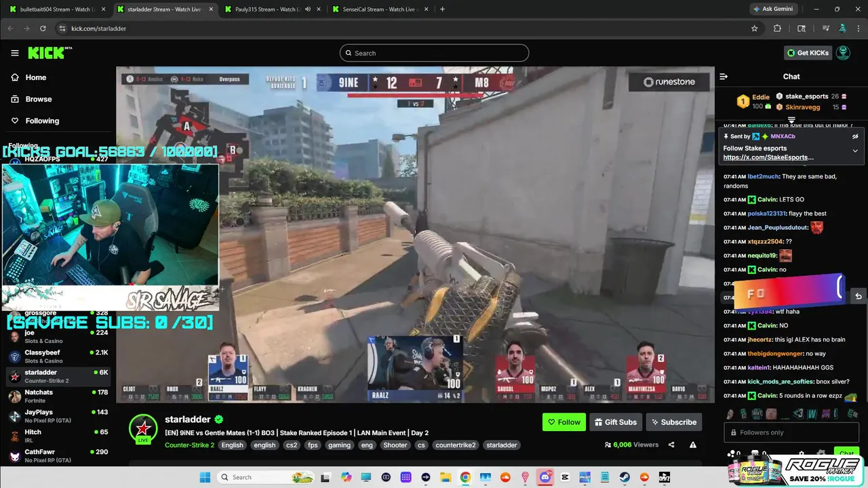Click the Follow button for starladder

point(564,422)
